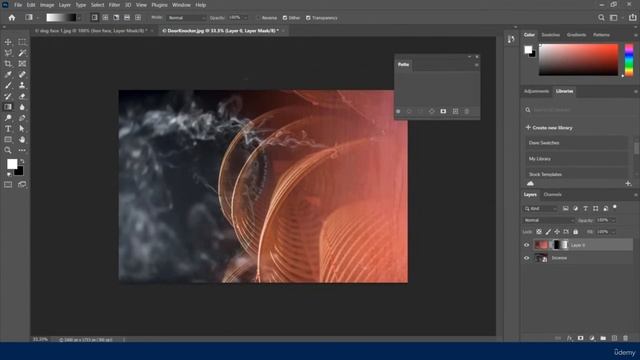Select the Clone Stamp tool
This screenshot has height=360, width=640.
point(22,85)
